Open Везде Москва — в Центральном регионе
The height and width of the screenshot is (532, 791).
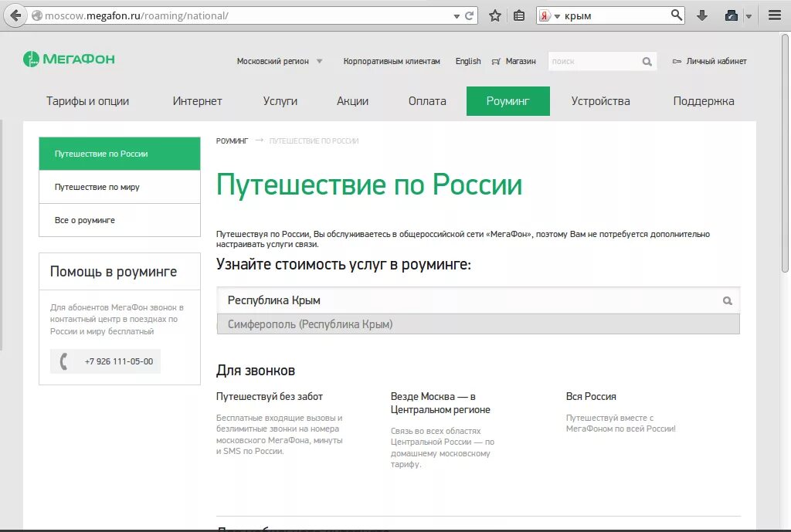pos(440,403)
